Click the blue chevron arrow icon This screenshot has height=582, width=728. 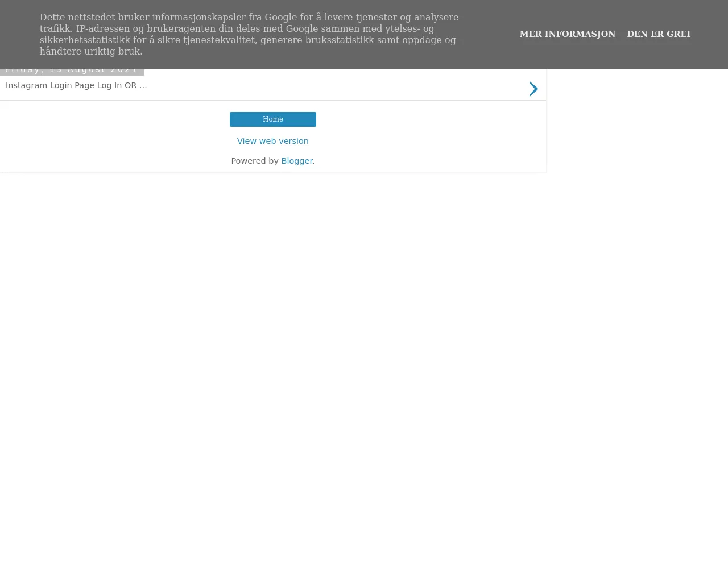click(533, 89)
